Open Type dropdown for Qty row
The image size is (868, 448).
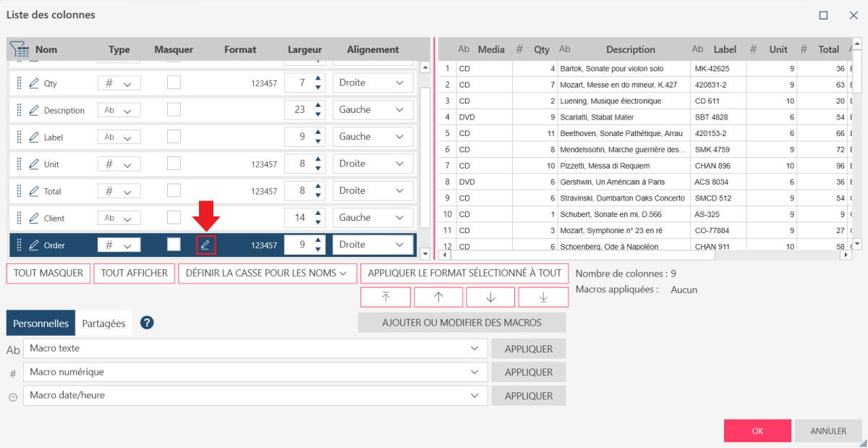click(119, 83)
